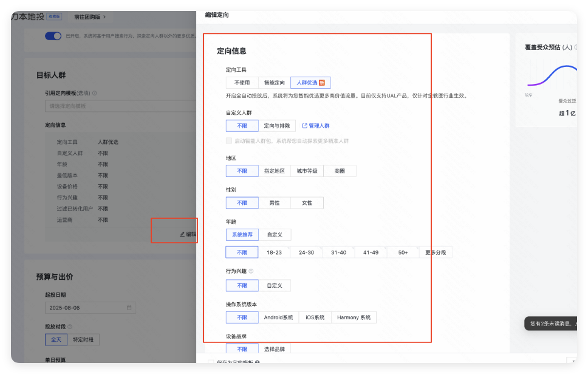588x374 pixels.
Task: Select 城市等级 option
Action: [307, 171]
